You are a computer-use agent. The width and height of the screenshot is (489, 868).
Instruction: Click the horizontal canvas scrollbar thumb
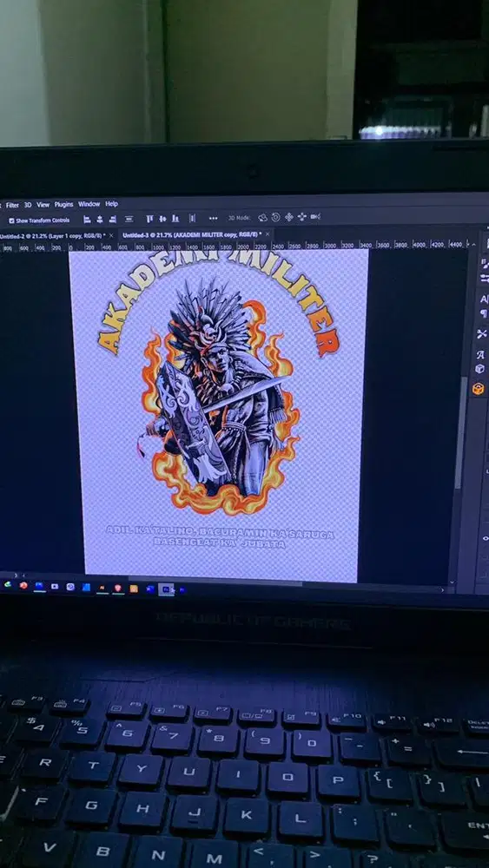pos(215,580)
